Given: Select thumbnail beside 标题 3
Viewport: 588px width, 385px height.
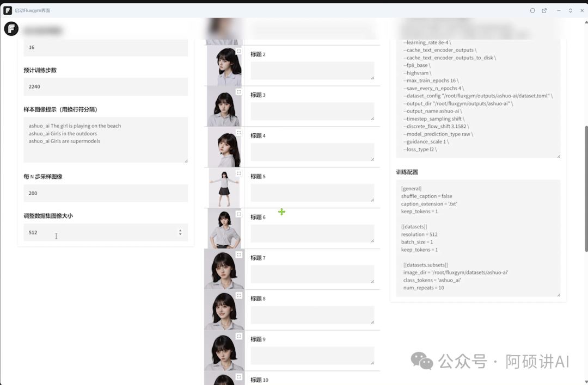Looking at the screenshot, I should click(x=224, y=107).
